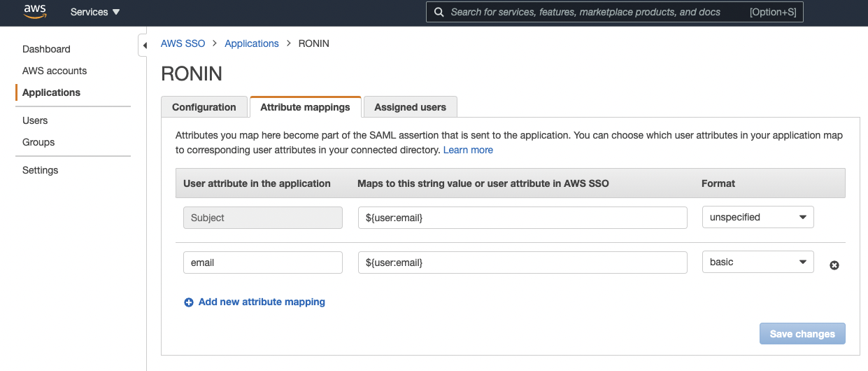The height and width of the screenshot is (371, 868).
Task: Open the Assigned users tab
Action: coord(410,107)
